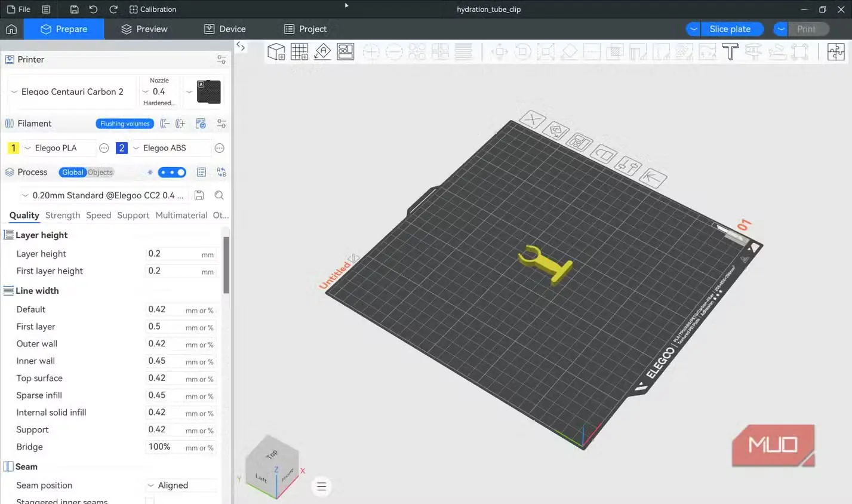Viewport: 852px width, 504px height.
Task: Open the printer model dropdown
Action: point(72,92)
